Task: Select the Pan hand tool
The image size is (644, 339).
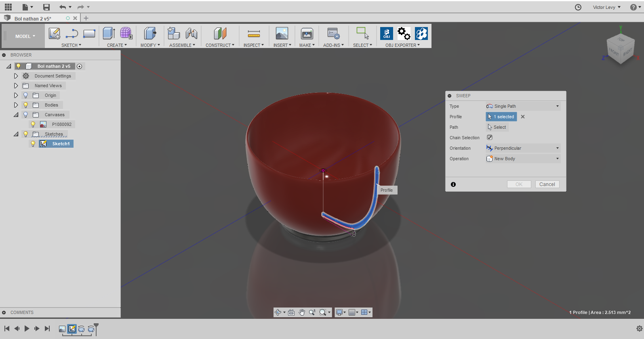Action: 302,312
